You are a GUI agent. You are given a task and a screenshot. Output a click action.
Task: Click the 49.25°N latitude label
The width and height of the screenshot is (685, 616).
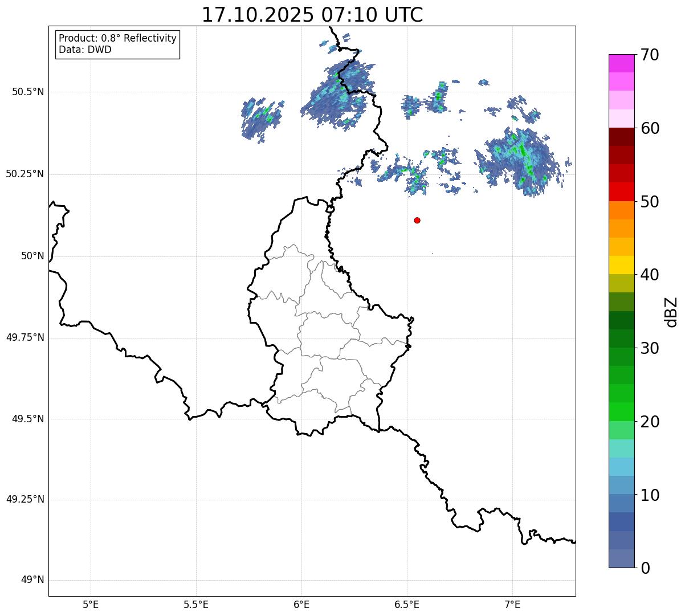pyautogui.click(x=25, y=500)
